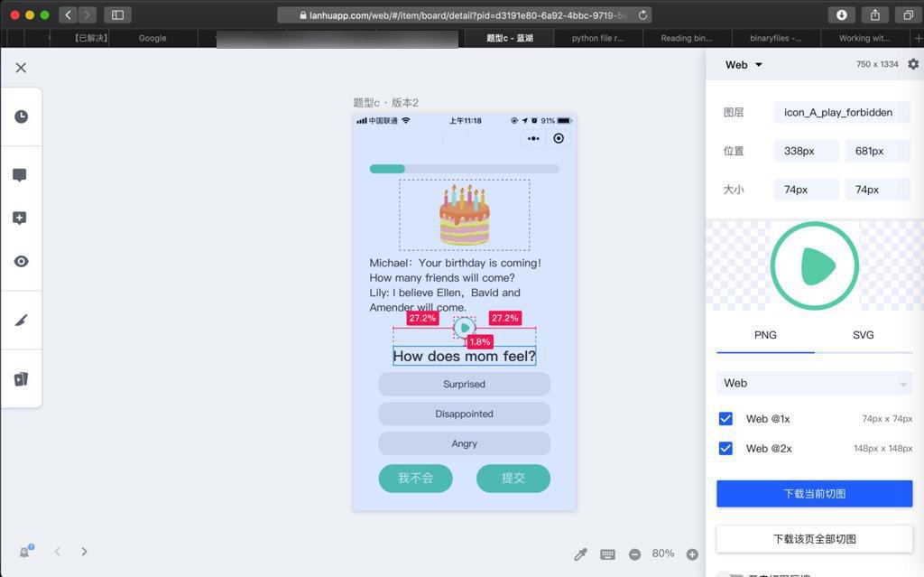
Task: Toggle the eye visibility icon in sidebar
Action: click(x=22, y=261)
